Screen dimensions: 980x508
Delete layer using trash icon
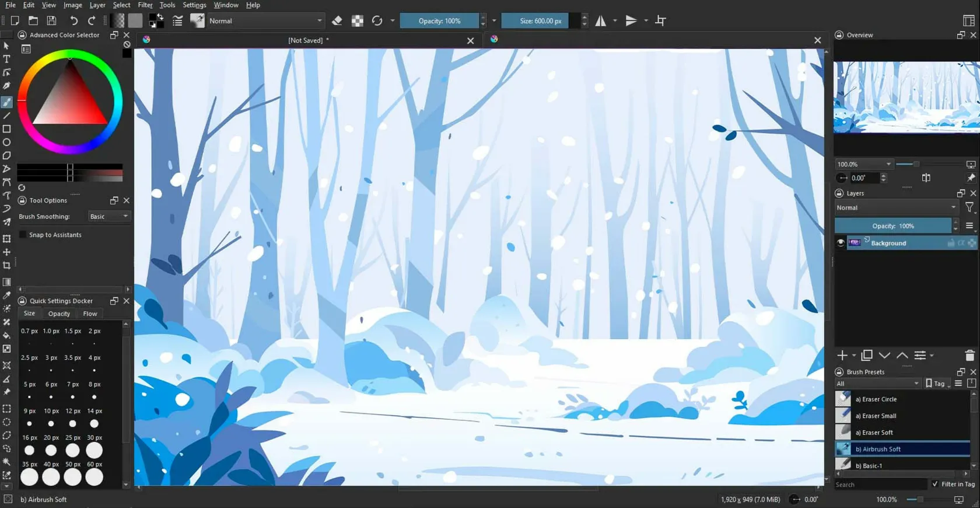click(970, 356)
